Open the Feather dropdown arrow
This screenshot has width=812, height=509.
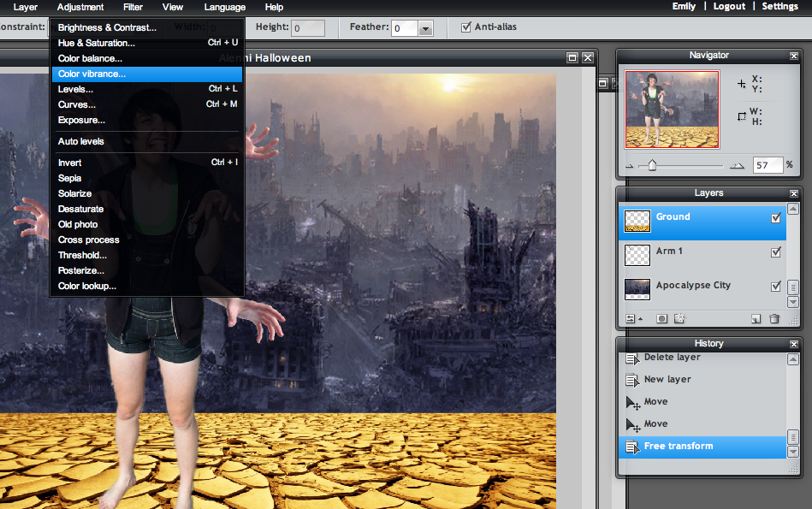pyautogui.click(x=425, y=29)
